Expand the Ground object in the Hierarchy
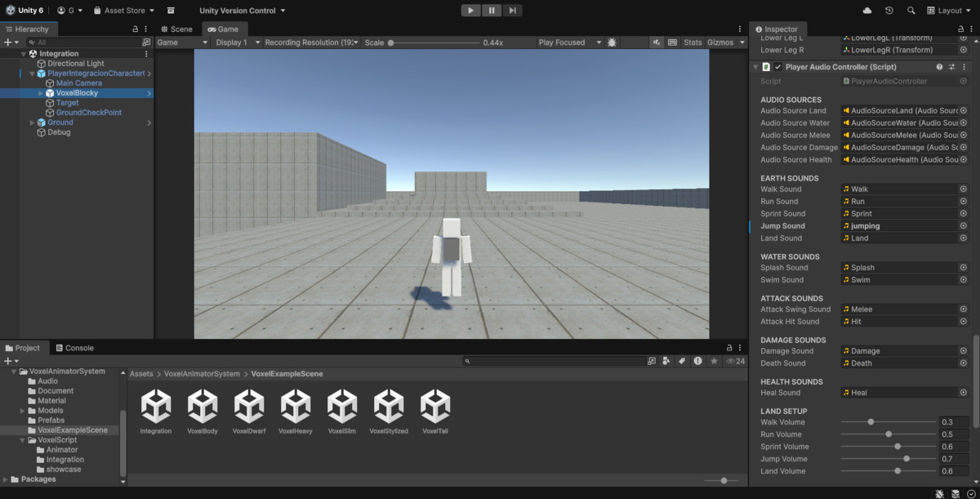 click(x=31, y=122)
